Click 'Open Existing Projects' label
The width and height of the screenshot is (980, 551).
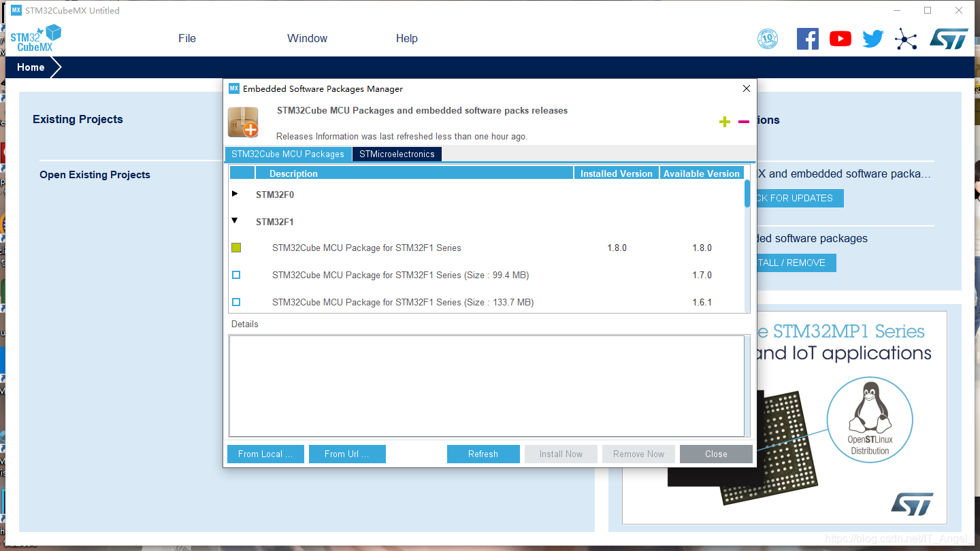[95, 175]
